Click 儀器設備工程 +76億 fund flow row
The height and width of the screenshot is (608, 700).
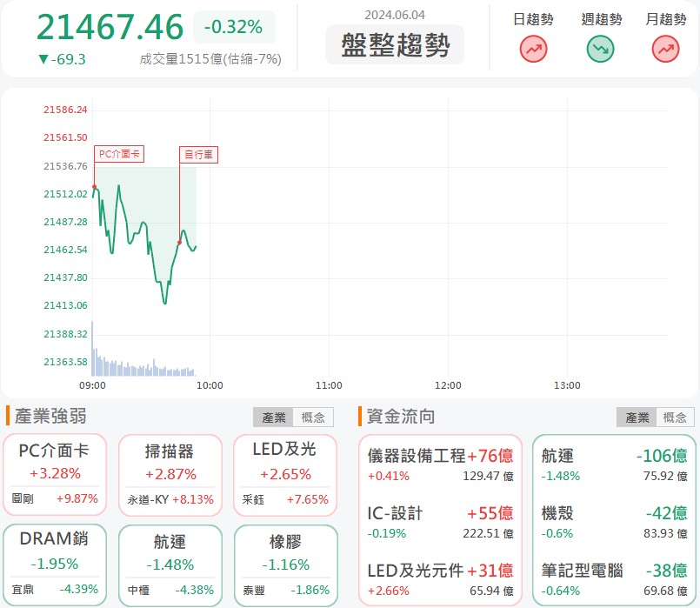(440, 464)
